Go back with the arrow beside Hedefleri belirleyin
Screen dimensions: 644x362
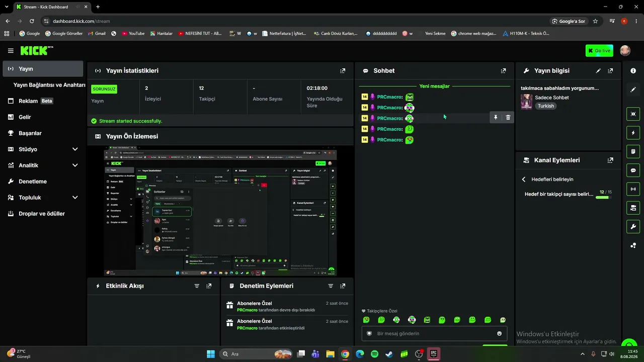[x=524, y=179]
